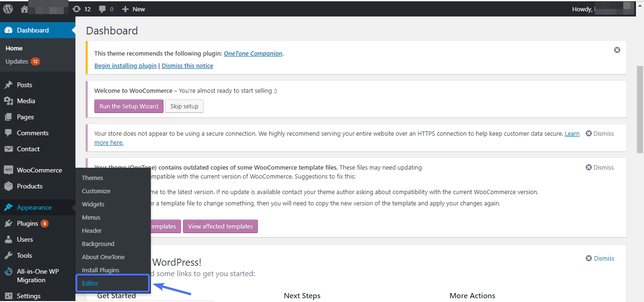The width and height of the screenshot is (644, 302).
Task: Open the Posts menu label
Action: coord(25,85)
